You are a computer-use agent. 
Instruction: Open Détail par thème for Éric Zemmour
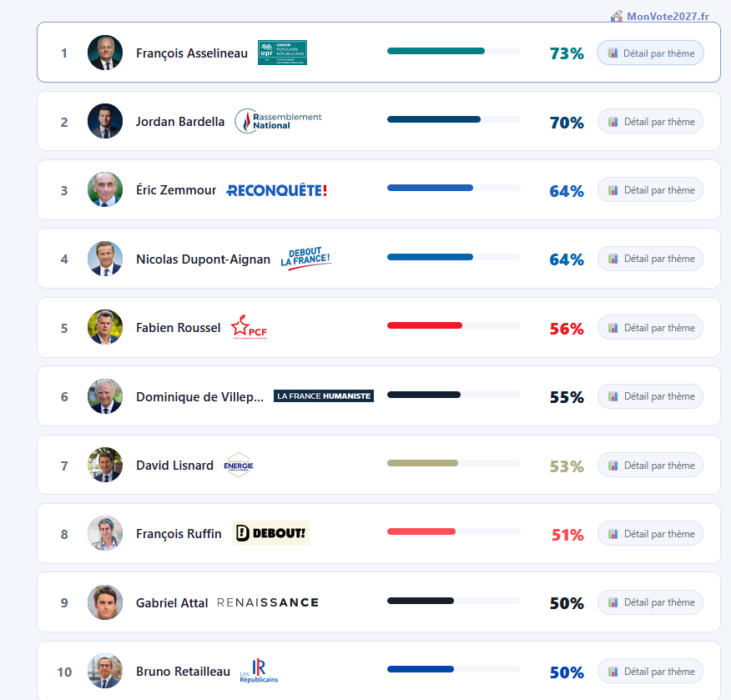point(650,190)
